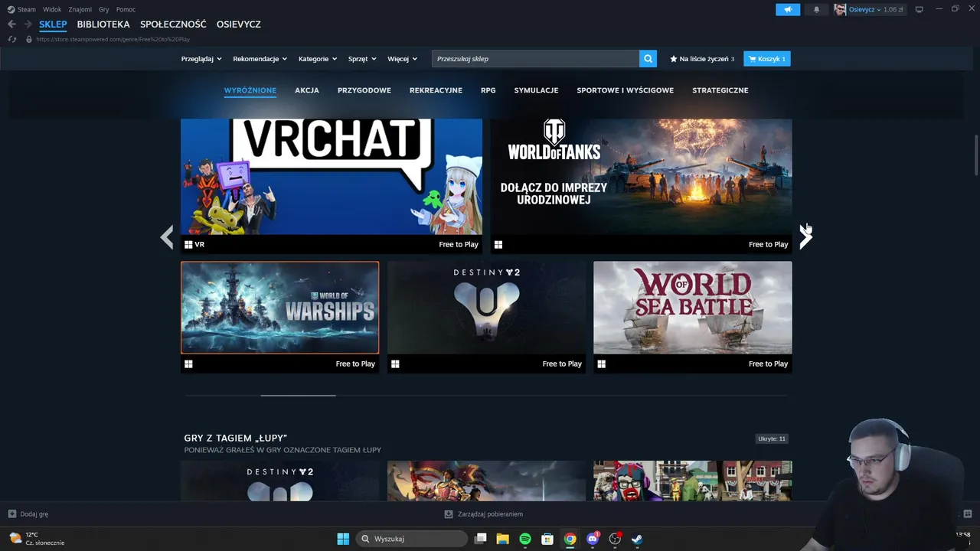This screenshot has width=980, height=551.
Task: Expand the Rekomendacje dropdown
Action: coord(260,59)
